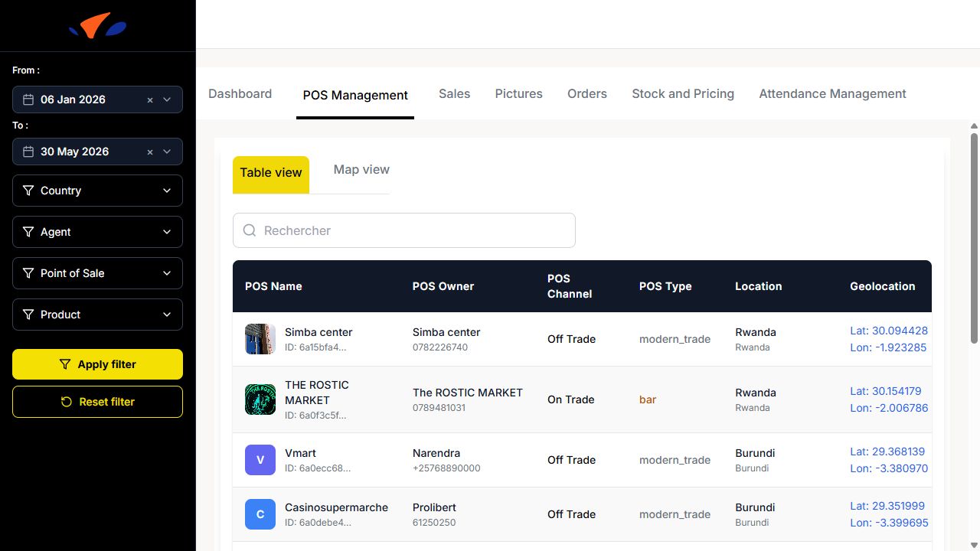This screenshot has width=980, height=551.
Task: Click Simba center POS name
Action: point(318,332)
